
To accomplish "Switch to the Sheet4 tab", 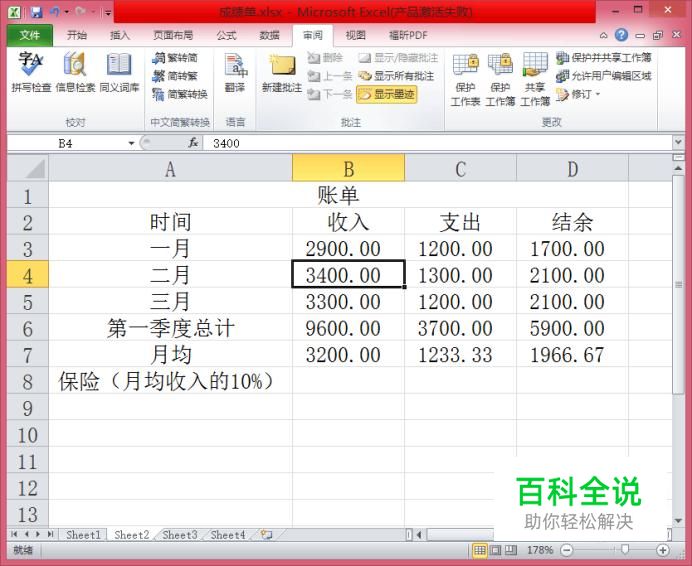I will click(228, 535).
